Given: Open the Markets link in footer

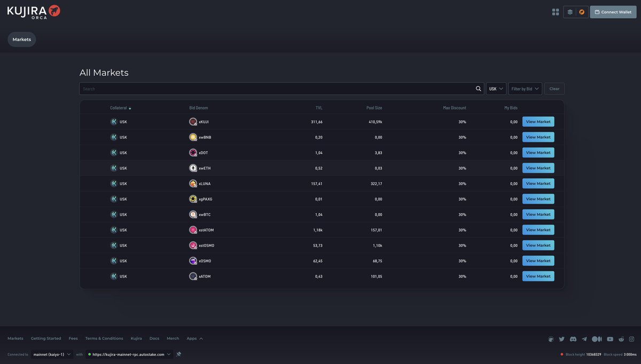Looking at the screenshot, I should (15, 338).
